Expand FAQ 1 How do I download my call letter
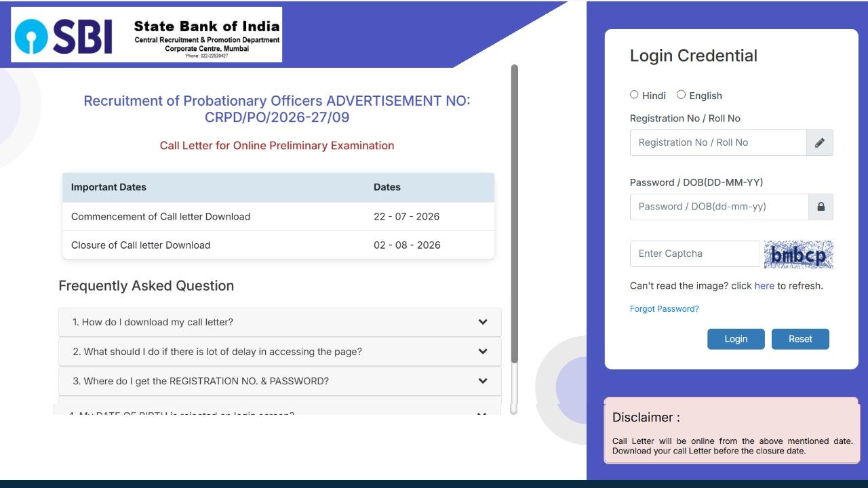Viewport: 868px width, 488px height. tap(280, 322)
